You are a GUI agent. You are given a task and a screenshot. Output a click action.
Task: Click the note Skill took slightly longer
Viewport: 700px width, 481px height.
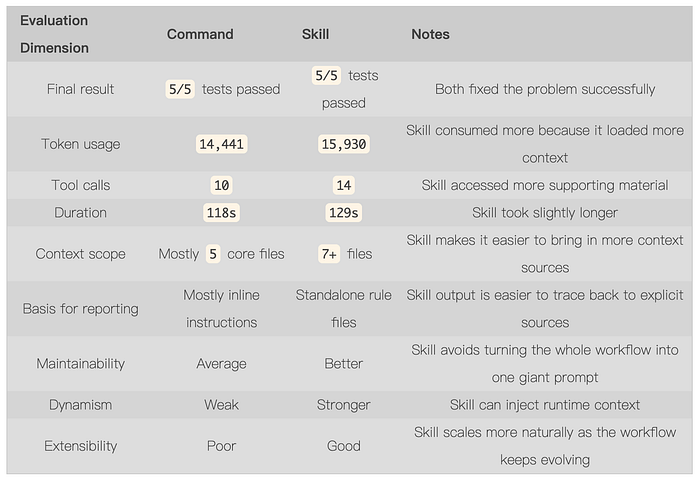point(545,213)
